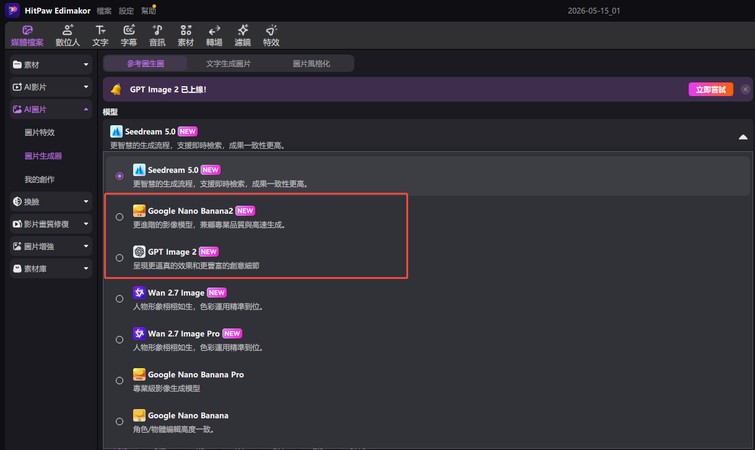Open the 字幕 subtitles tool

pyautogui.click(x=129, y=36)
